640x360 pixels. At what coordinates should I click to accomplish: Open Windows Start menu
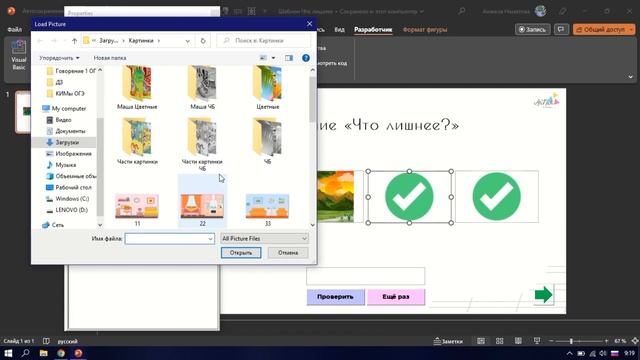8,353
